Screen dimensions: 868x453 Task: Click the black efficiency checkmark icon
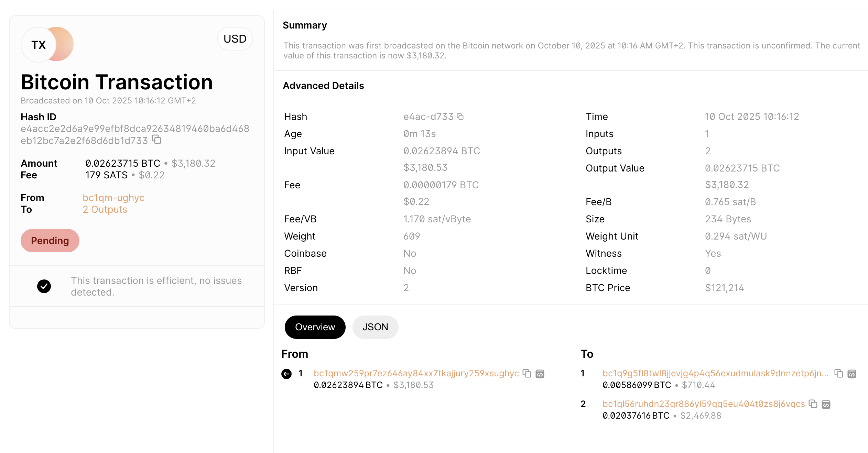click(44, 286)
